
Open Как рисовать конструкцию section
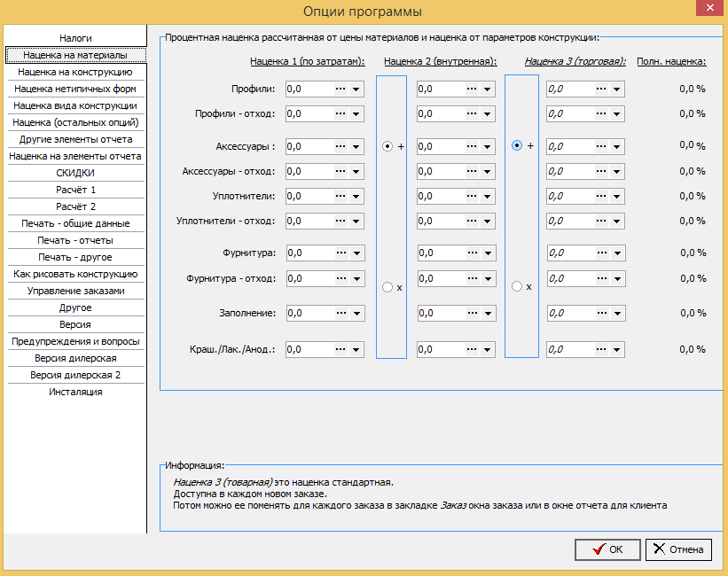(x=75, y=274)
